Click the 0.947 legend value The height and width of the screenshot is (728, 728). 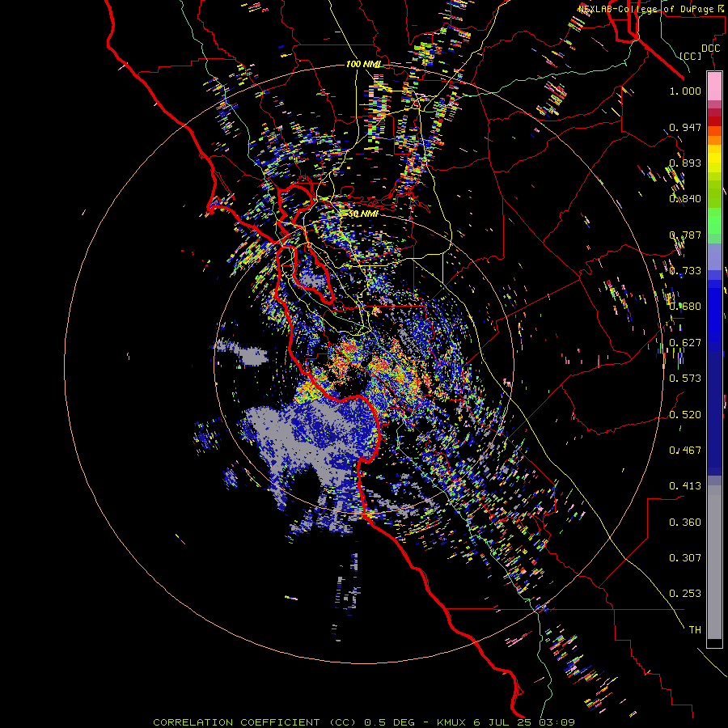pyautogui.click(x=685, y=127)
